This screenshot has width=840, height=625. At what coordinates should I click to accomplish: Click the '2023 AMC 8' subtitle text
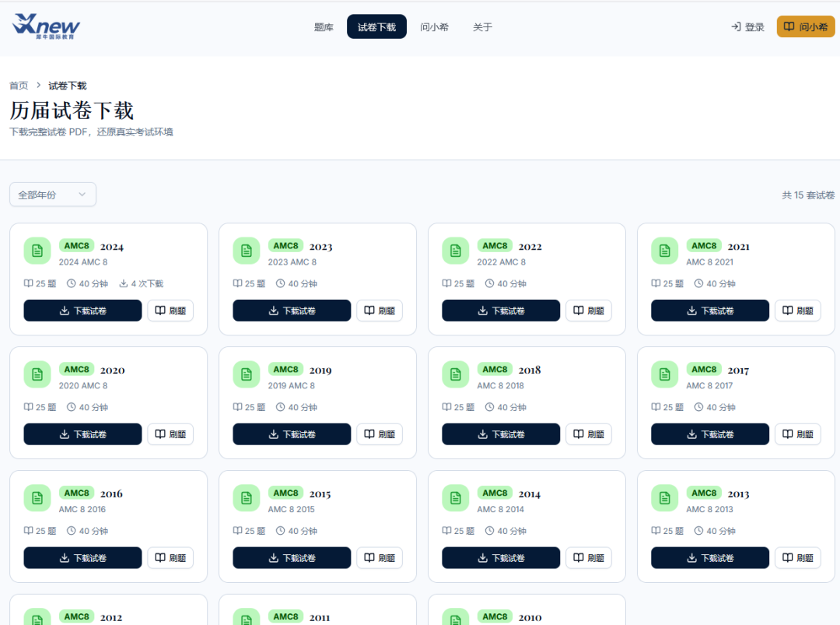(292, 262)
